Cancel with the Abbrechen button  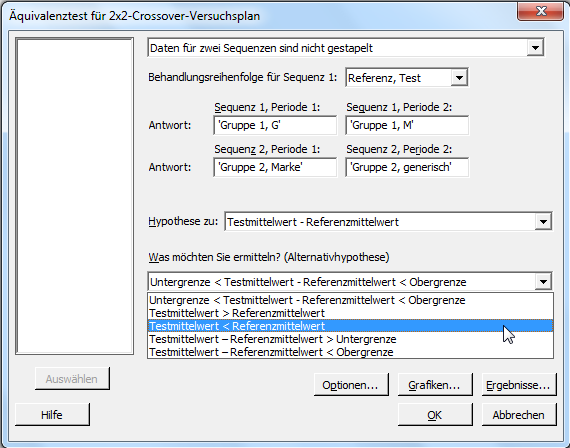(x=519, y=415)
